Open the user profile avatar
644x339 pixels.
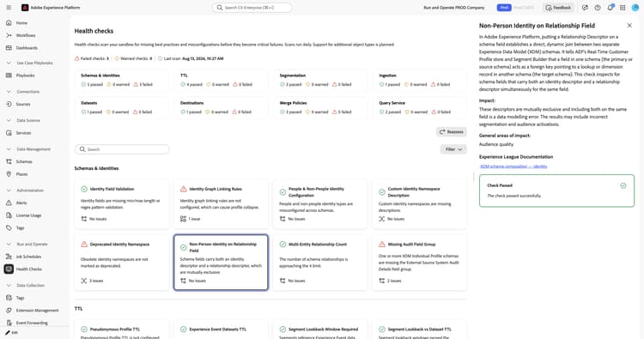tap(635, 8)
